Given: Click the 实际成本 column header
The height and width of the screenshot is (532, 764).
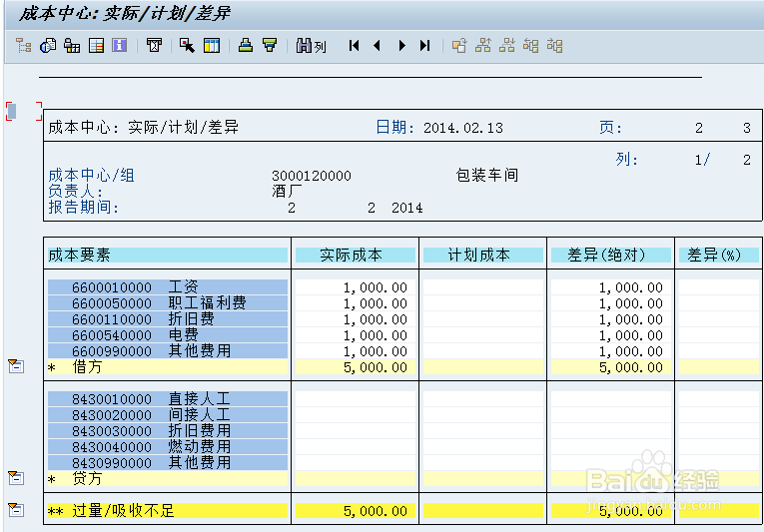Looking at the screenshot, I should (356, 255).
